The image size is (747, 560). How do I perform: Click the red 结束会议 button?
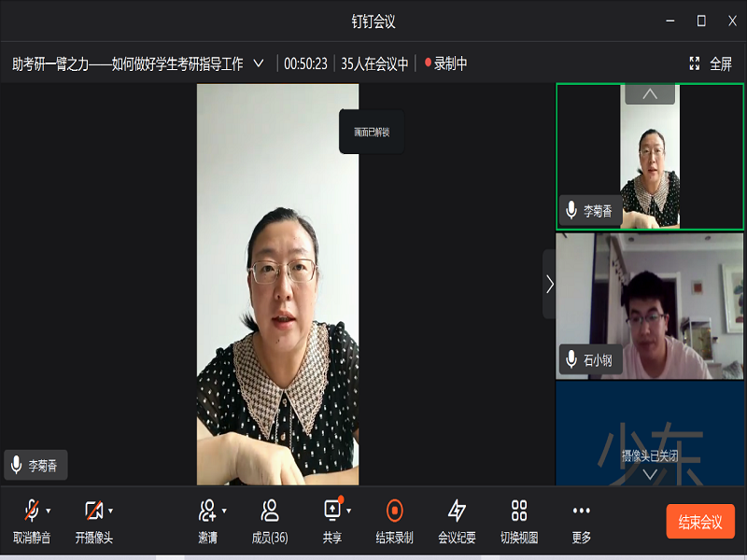pyautogui.click(x=700, y=522)
